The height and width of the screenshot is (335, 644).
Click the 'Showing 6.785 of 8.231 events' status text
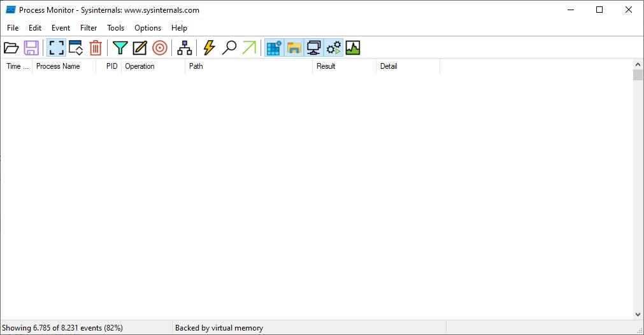[62, 328]
